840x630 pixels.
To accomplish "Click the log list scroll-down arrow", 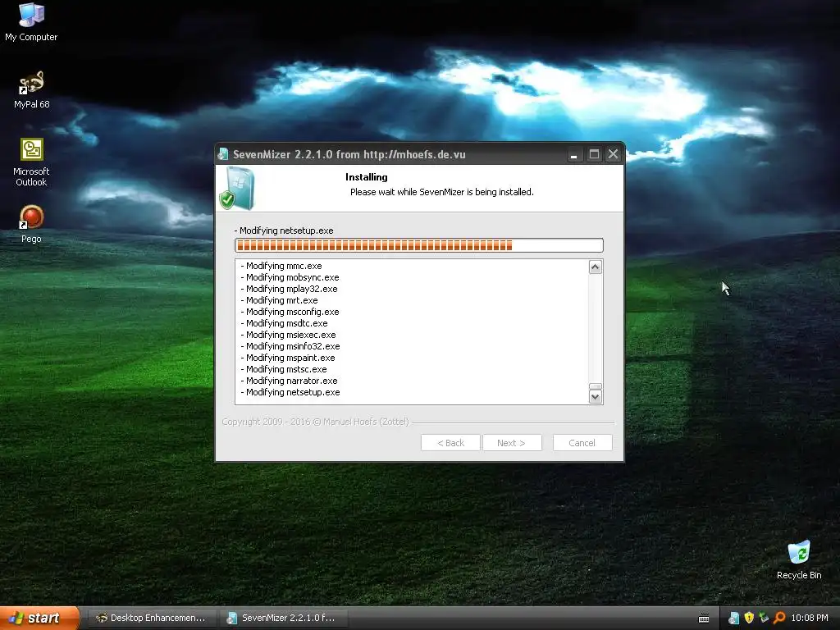I will pos(596,397).
